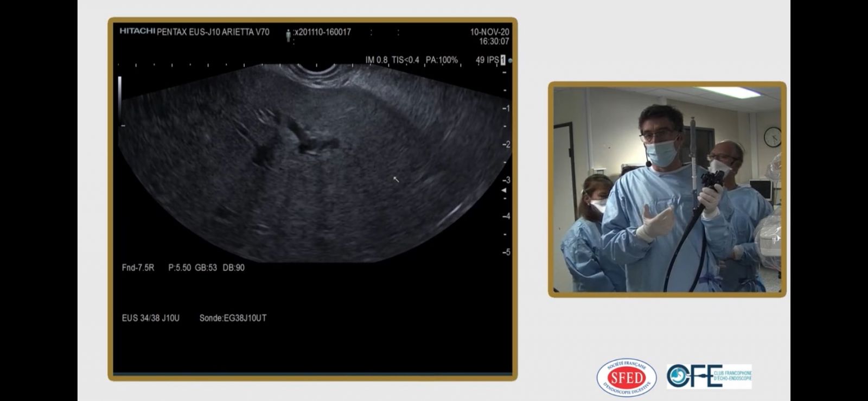This screenshot has height=401, width=868.
Task: Click the PA:100% power reading
Action: (442, 60)
